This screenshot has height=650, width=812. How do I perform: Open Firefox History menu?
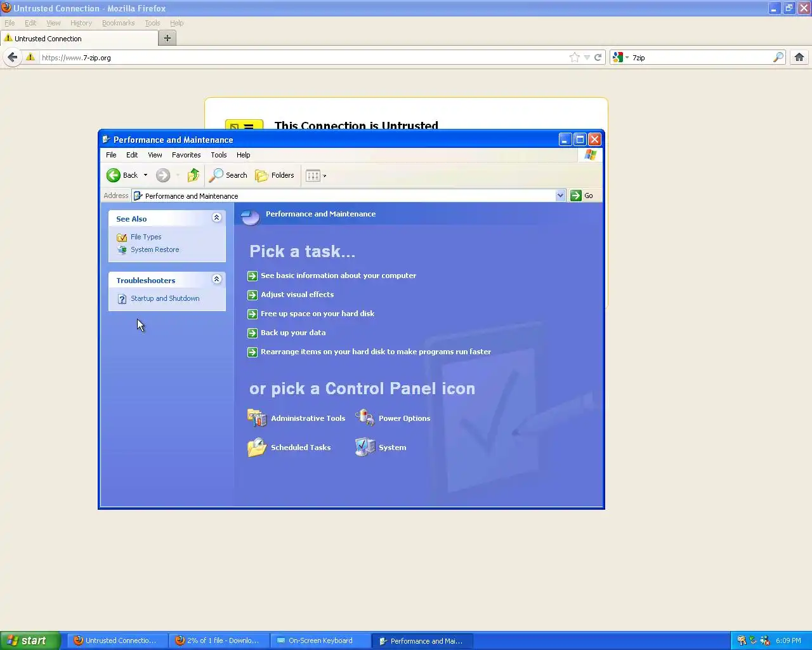point(81,23)
